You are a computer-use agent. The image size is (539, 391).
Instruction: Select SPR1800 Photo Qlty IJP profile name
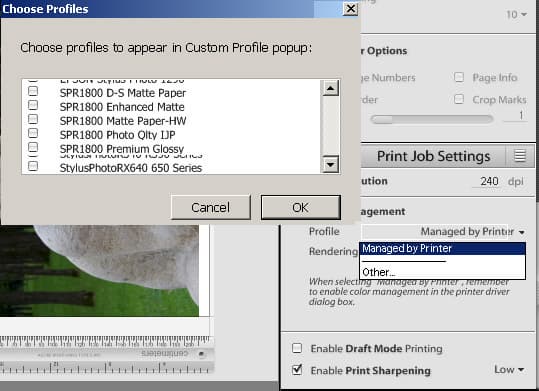pos(117,135)
